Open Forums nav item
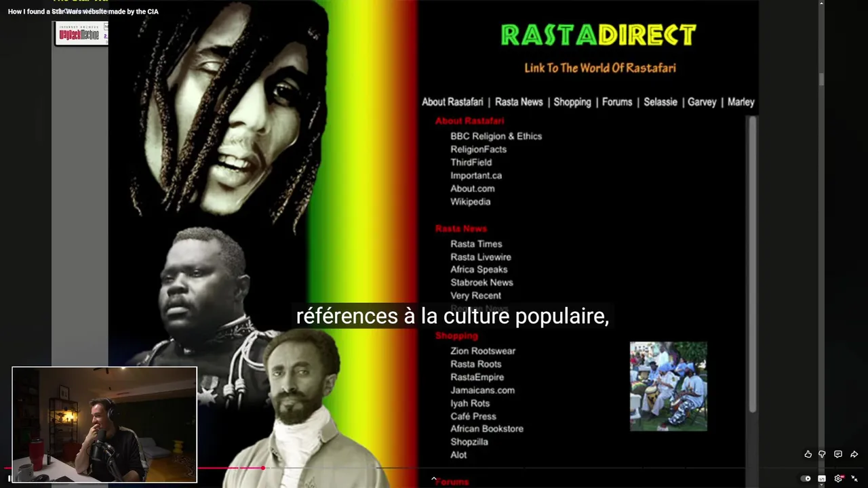868x488 pixels. pyautogui.click(x=617, y=102)
